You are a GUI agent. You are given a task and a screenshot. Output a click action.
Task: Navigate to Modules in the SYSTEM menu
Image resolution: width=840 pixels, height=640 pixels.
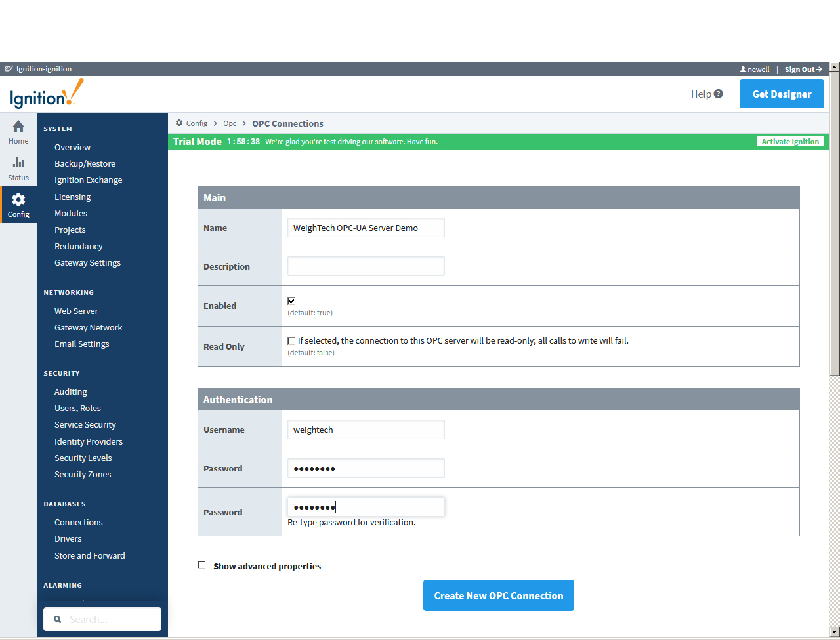pyautogui.click(x=70, y=213)
